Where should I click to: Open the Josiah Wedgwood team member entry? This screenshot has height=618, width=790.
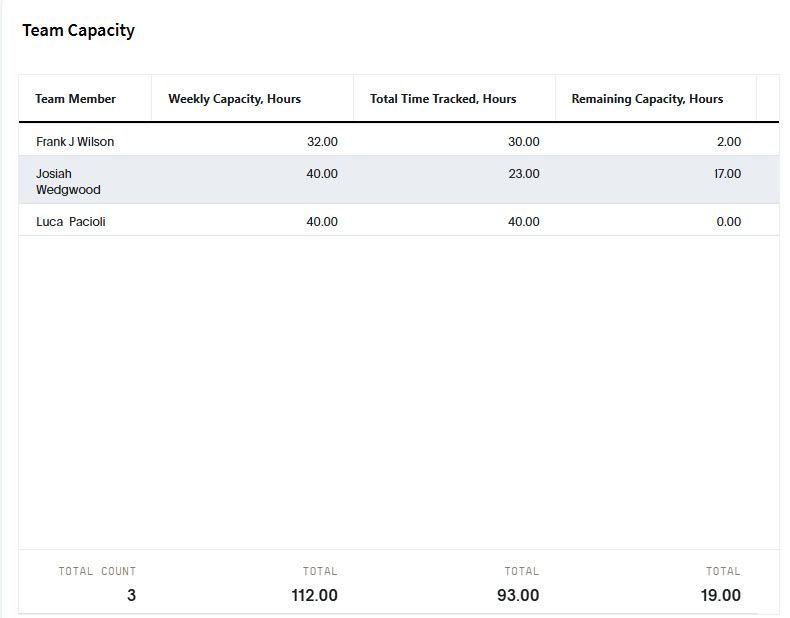(68, 181)
